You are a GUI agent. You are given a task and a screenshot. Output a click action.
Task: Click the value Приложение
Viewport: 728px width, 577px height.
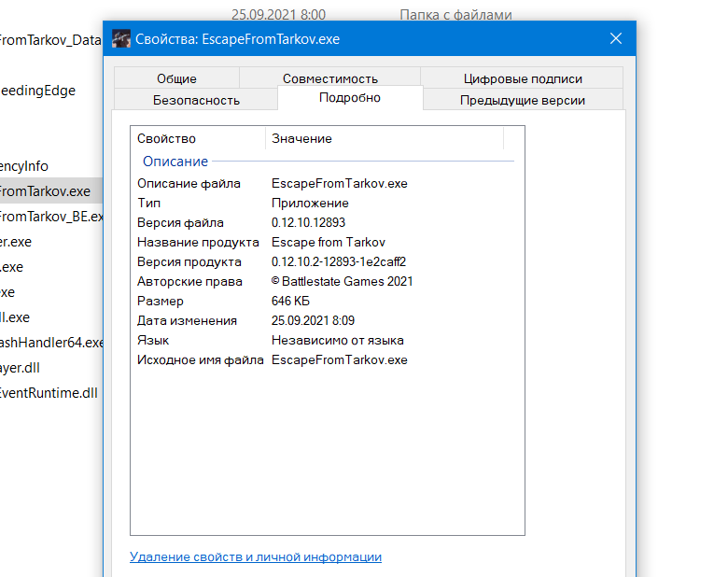tap(310, 203)
